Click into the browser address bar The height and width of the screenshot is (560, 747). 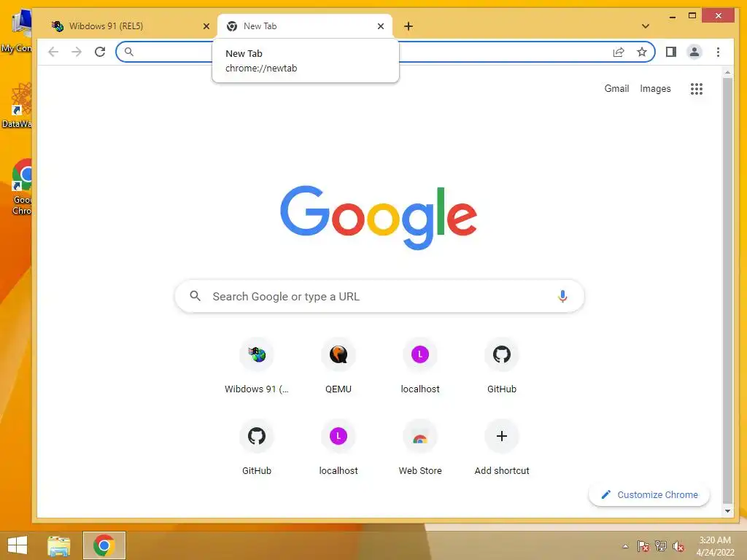[x=385, y=52]
